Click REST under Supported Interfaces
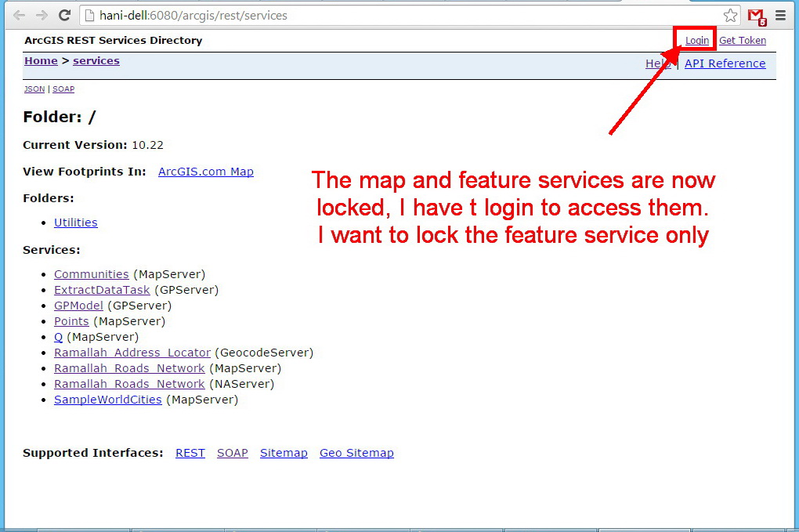 (x=190, y=453)
